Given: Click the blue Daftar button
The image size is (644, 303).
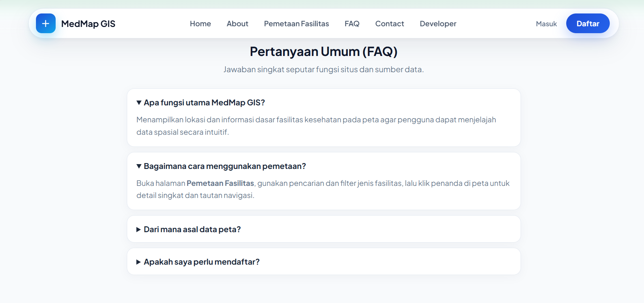Looking at the screenshot, I should 588,23.
